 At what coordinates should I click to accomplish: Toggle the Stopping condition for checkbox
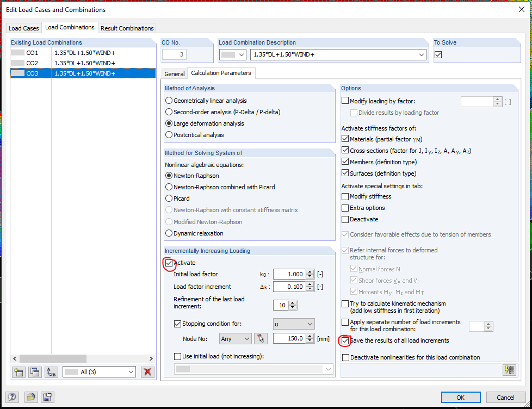point(177,324)
